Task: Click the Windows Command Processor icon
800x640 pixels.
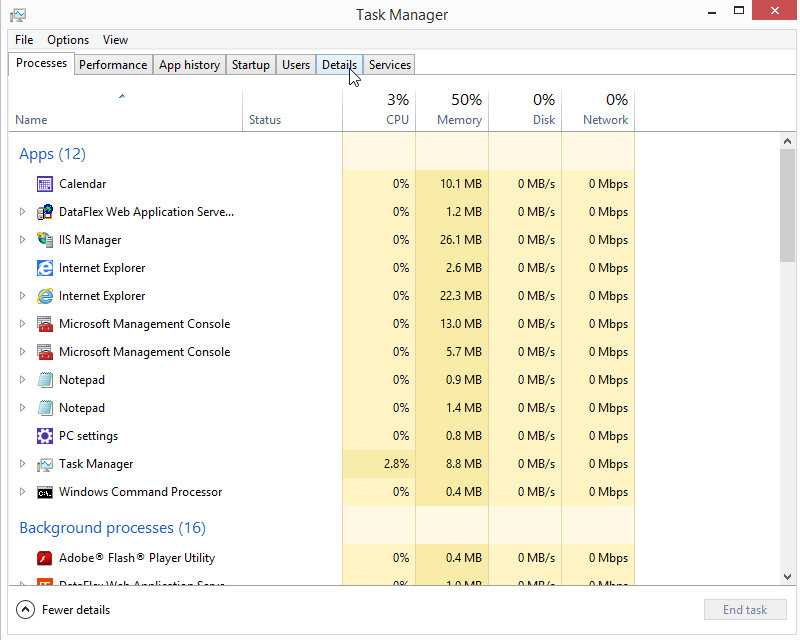Action: coord(45,493)
